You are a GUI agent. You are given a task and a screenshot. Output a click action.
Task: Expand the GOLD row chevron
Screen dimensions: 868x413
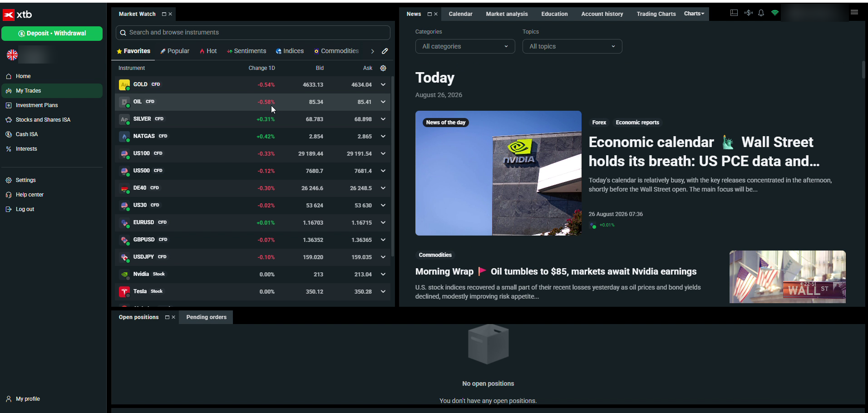click(x=383, y=85)
